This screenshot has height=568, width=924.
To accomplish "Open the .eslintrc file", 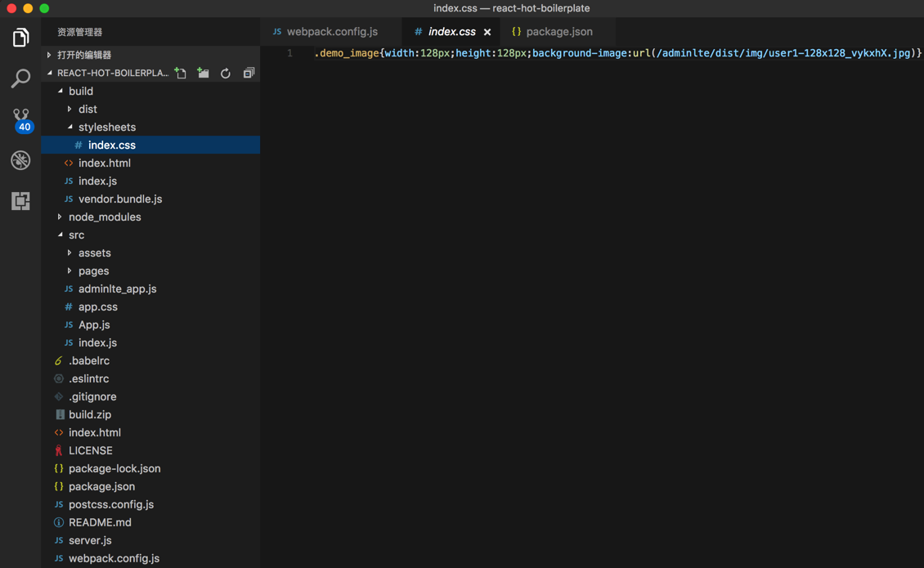I will click(x=150, y=379).
